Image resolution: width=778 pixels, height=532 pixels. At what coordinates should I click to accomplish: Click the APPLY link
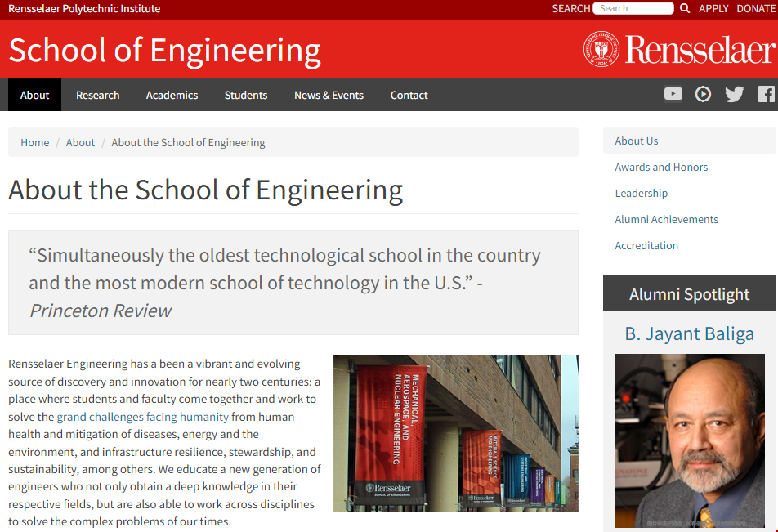tap(713, 8)
